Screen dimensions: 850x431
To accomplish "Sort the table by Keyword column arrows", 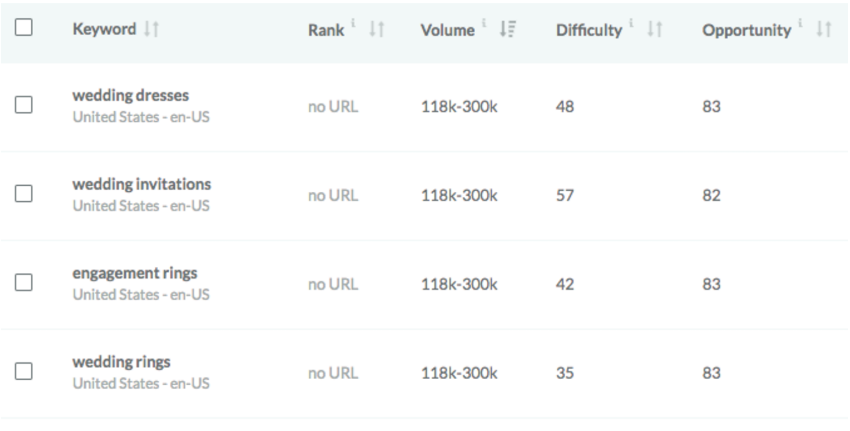I will [151, 30].
